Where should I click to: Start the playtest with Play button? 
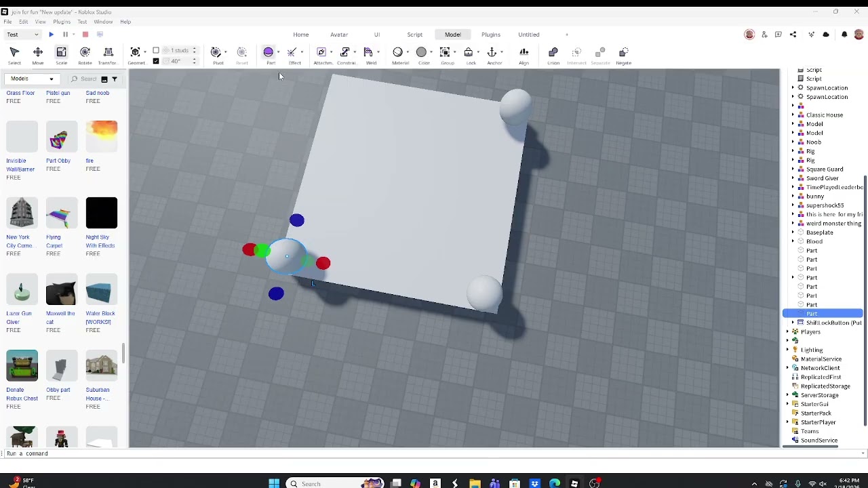(x=51, y=35)
